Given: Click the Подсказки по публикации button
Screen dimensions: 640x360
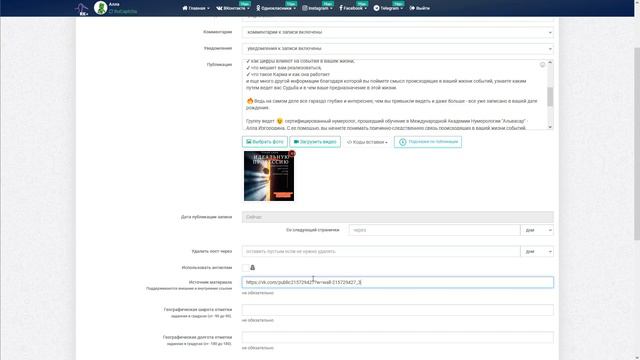Looking at the screenshot, I should [428, 142].
